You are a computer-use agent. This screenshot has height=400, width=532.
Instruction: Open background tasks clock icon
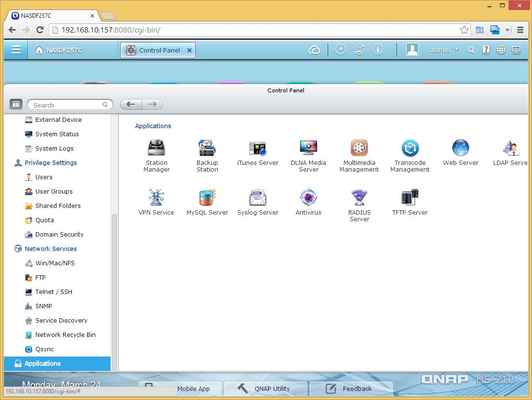coord(340,50)
